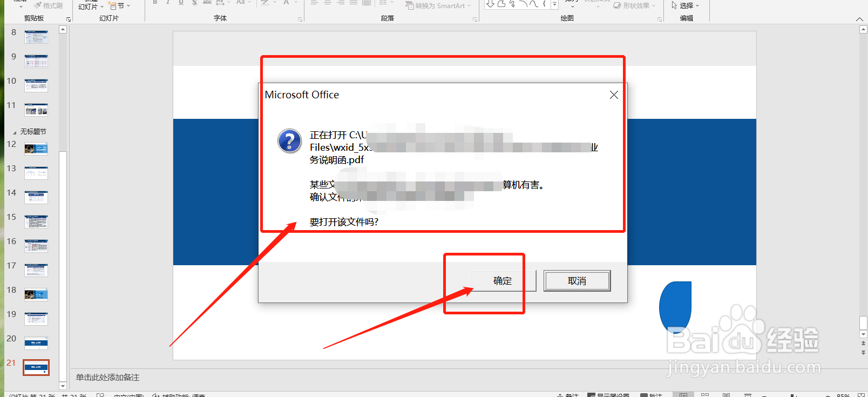Open the 绘图 drawing dialog launcher
Screen dimensions: 868x397
pyautogui.click(x=660, y=19)
